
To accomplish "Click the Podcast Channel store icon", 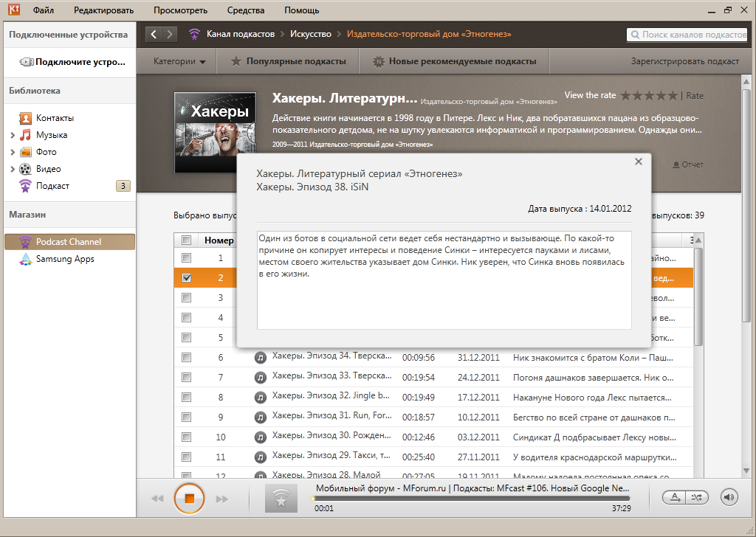I will coord(25,242).
